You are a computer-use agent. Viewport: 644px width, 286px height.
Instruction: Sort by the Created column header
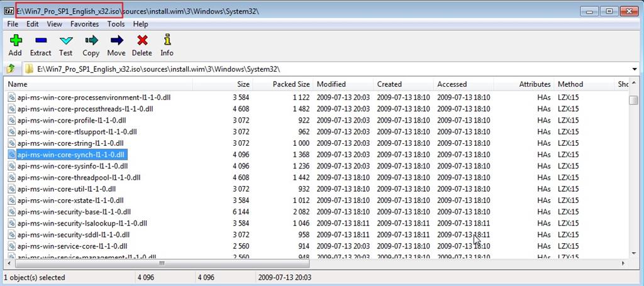point(404,84)
